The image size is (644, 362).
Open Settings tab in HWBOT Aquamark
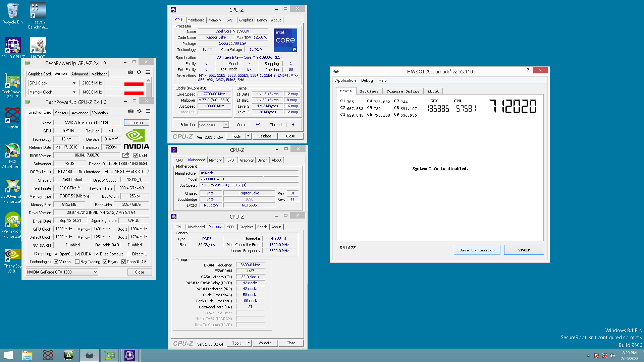369,91
